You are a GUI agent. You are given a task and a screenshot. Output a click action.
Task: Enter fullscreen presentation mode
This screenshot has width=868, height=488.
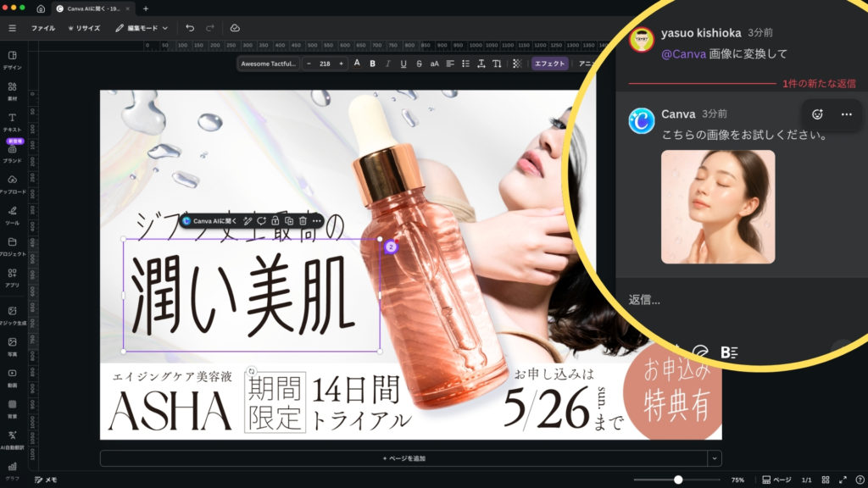point(843,480)
